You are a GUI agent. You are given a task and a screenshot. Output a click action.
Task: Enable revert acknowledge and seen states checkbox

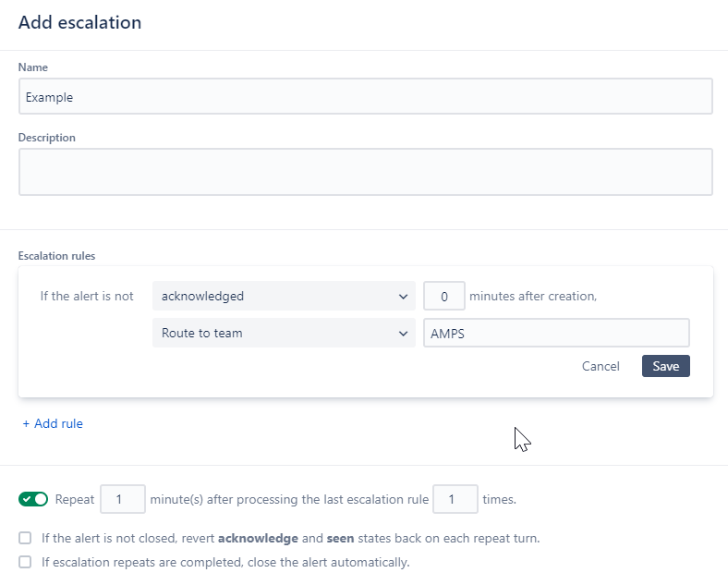(25, 538)
